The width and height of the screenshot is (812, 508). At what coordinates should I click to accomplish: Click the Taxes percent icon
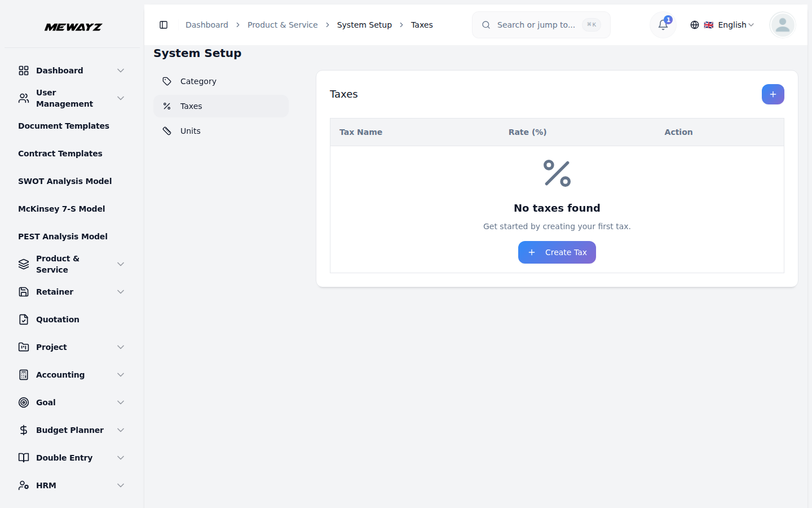pyautogui.click(x=167, y=106)
